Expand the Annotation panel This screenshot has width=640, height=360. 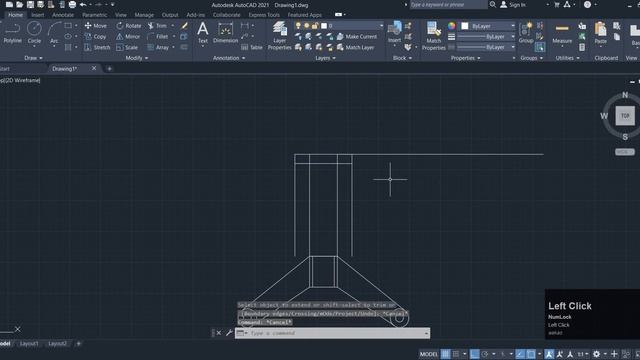click(x=229, y=58)
